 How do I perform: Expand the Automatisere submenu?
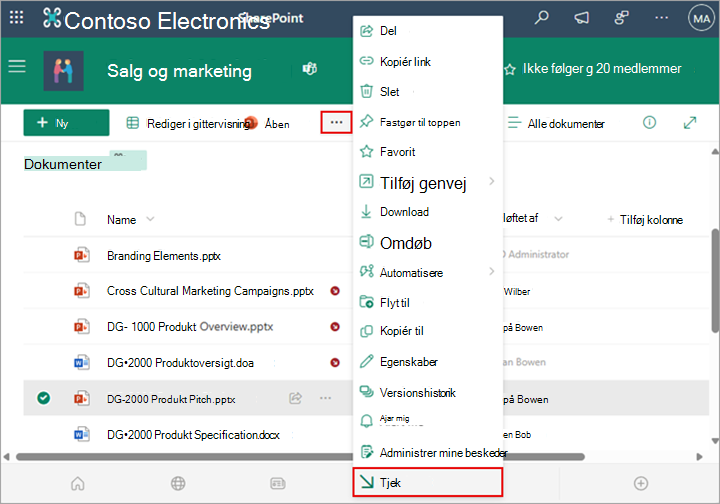pos(428,272)
